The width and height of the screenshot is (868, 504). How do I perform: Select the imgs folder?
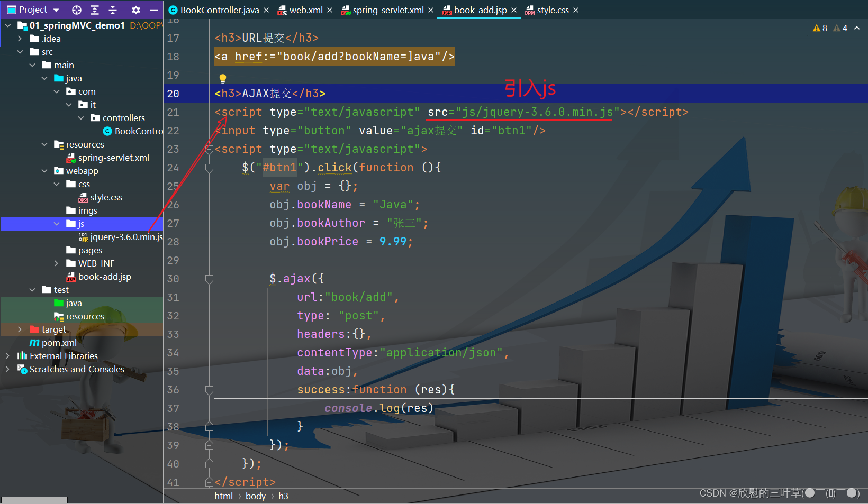tap(82, 210)
